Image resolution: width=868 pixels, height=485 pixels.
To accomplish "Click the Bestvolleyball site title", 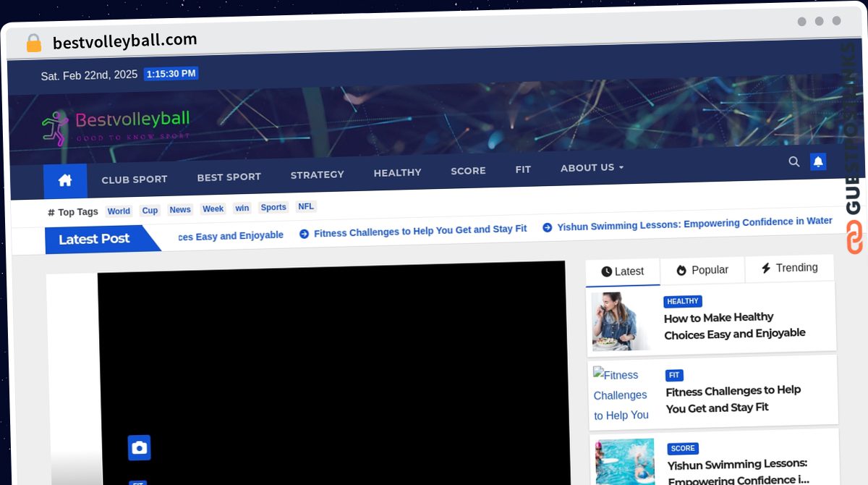I will (132, 119).
